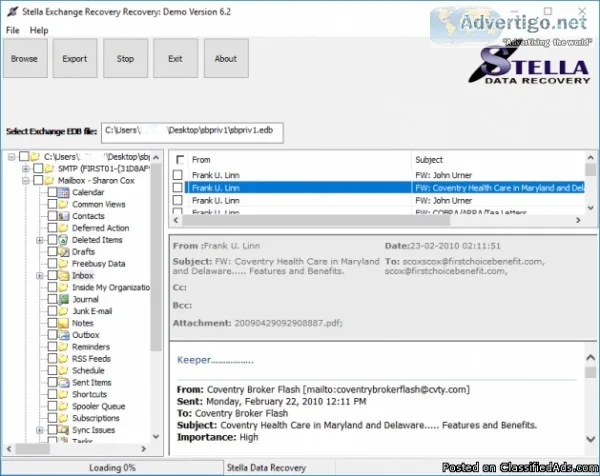Tick the Deleted Items folder checkbox
Viewport: 600px width, 476px height.
(x=52, y=240)
